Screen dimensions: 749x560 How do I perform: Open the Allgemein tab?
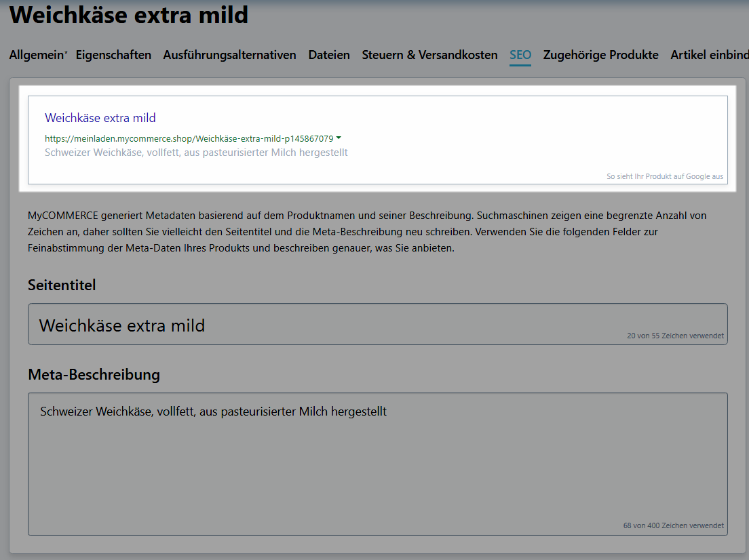tap(37, 55)
